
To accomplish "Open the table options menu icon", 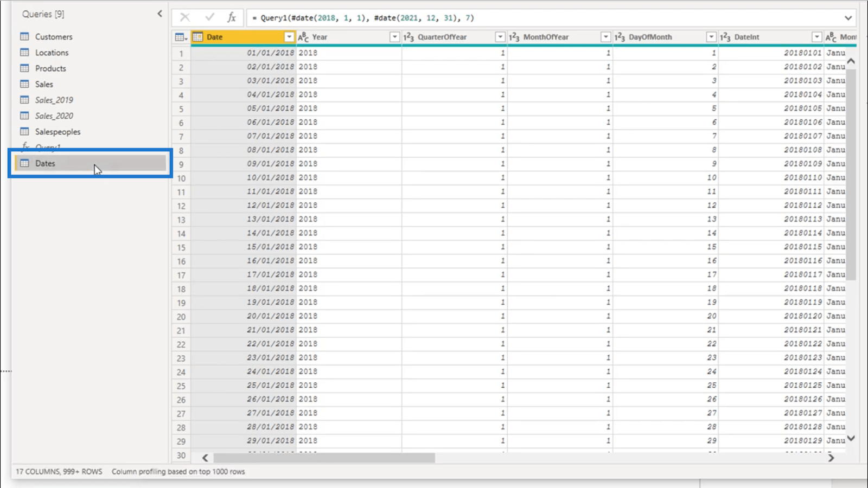I will (181, 37).
